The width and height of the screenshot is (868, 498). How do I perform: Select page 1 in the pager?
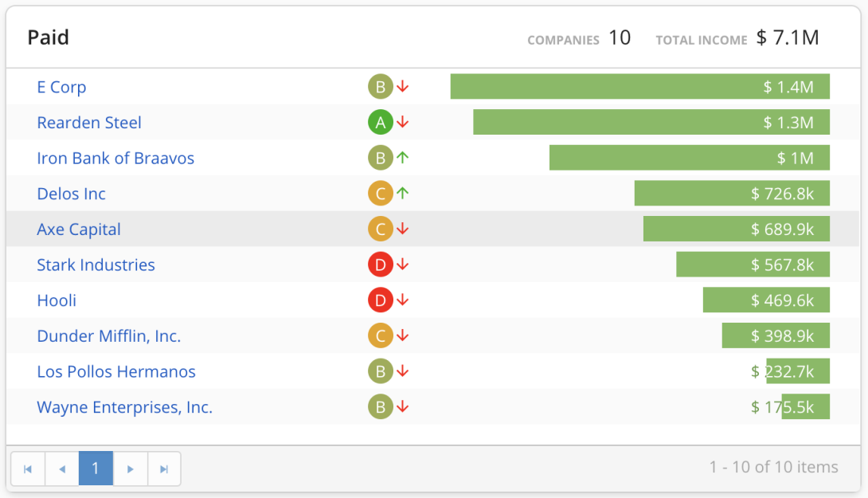click(96, 469)
